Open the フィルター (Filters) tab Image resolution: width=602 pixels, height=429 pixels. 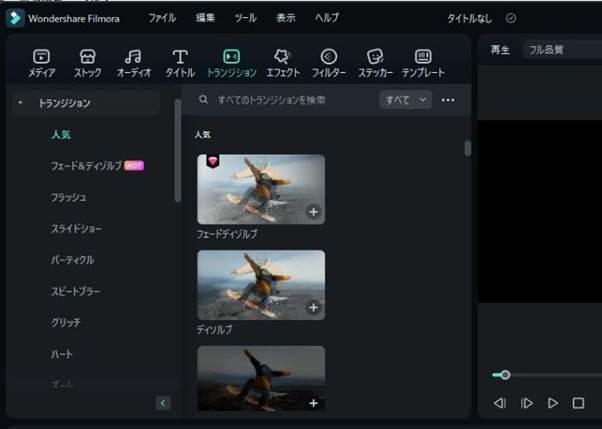tap(329, 64)
